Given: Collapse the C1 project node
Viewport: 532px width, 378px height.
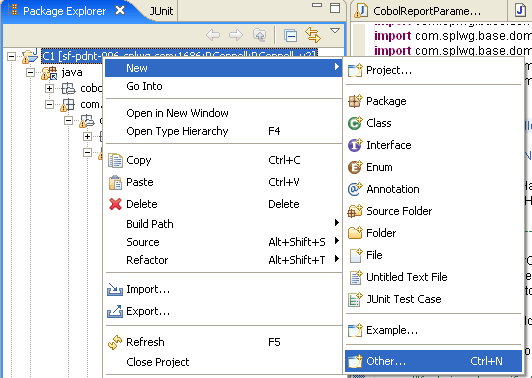Looking at the screenshot, I should (12, 56).
